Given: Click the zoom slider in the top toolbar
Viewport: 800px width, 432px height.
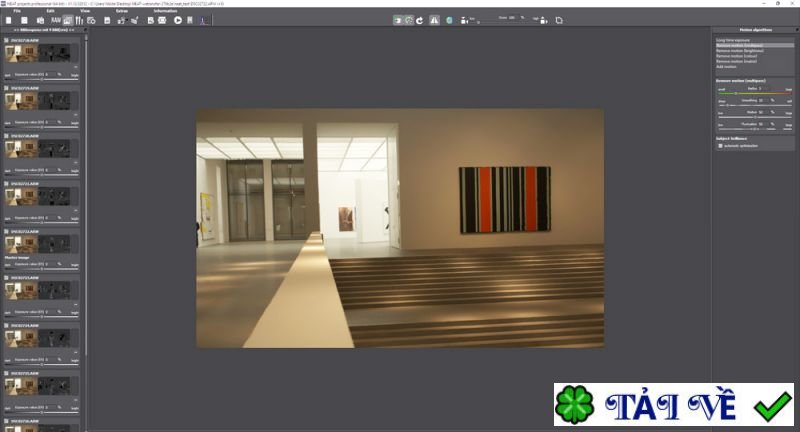Looking at the screenshot, I should [505, 22].
